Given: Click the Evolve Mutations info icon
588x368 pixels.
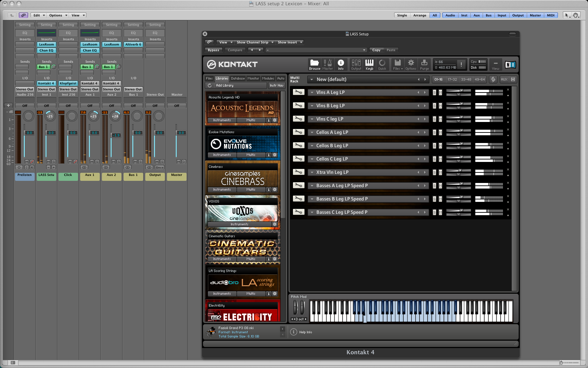Looking at the screenshot, I should [269, 155].
